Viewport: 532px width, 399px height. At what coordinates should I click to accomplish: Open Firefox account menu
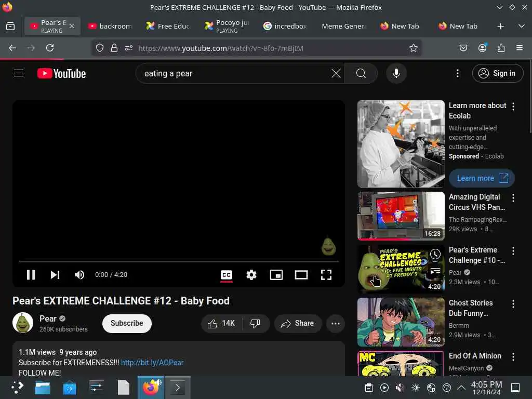pos(482,48)
